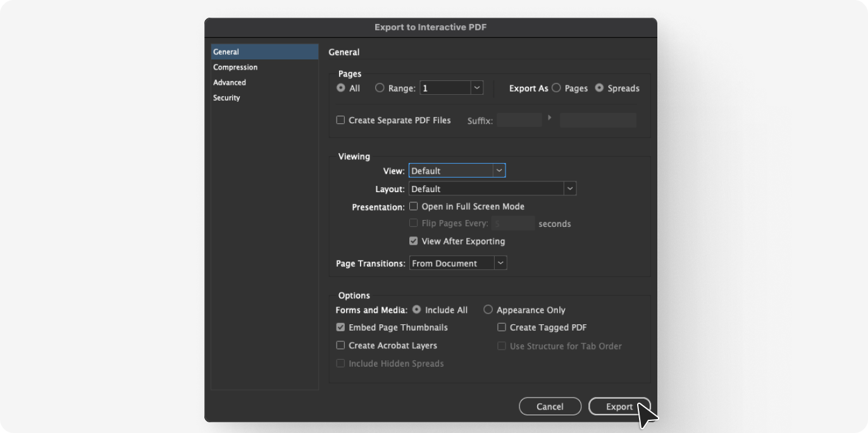Choose Export As Spreads option
Screen dimensions: 868x433
599,88
